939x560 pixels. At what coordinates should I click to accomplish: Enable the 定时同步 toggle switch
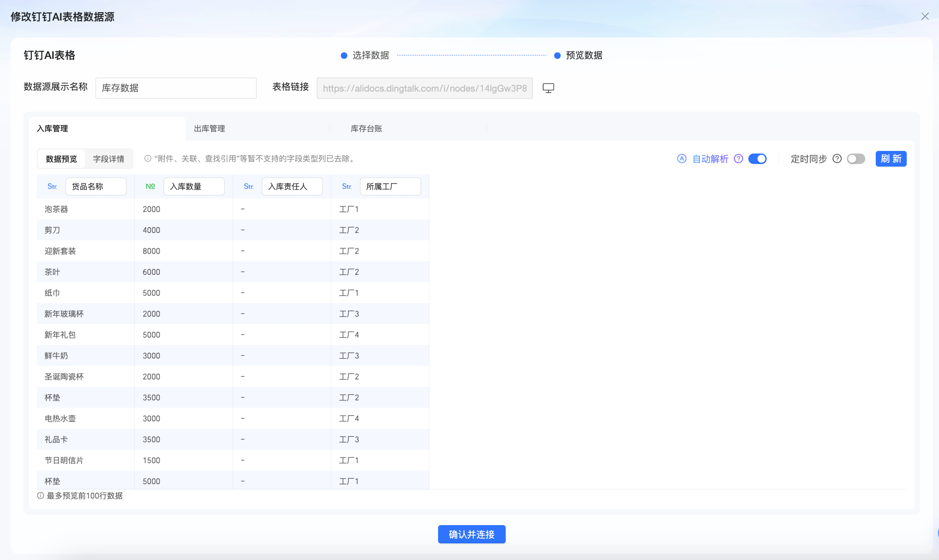[856, 159]
